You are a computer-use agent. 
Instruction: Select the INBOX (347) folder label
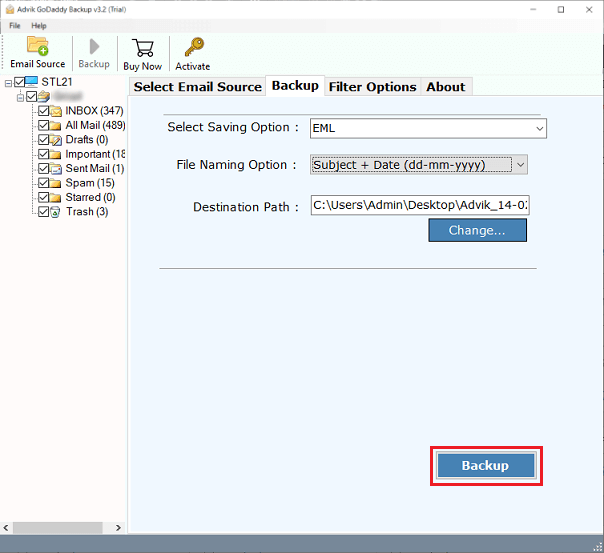click(x=94, y=111)
